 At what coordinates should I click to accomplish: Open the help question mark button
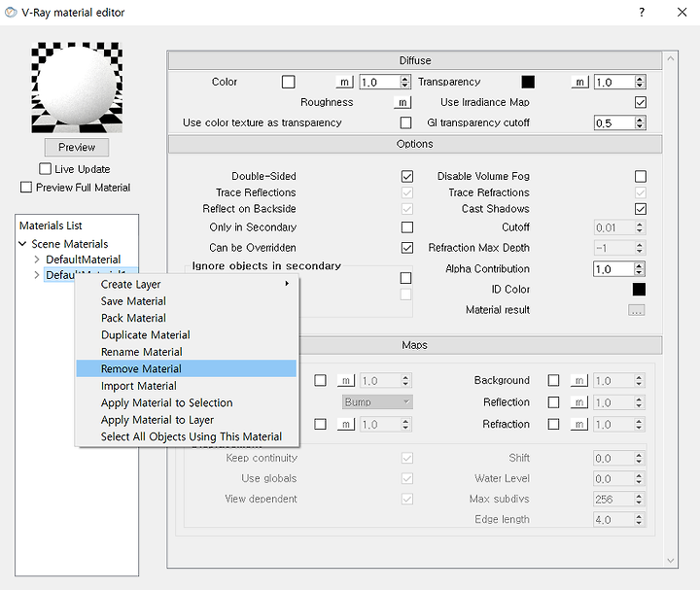pyautogui.click(x=642, y=12)
